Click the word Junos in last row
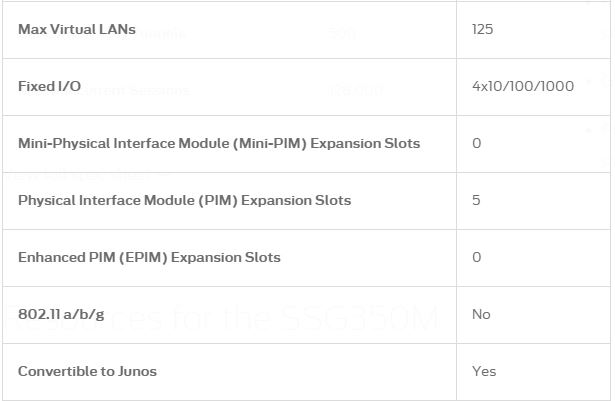 coord(137,372)
